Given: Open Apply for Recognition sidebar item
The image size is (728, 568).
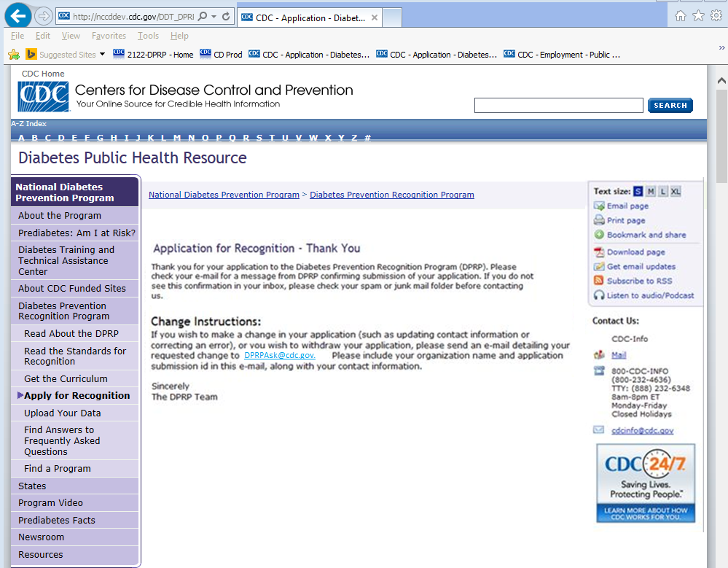Looking at the screenshot, I should pyautogui.click(x=75, y=396).
